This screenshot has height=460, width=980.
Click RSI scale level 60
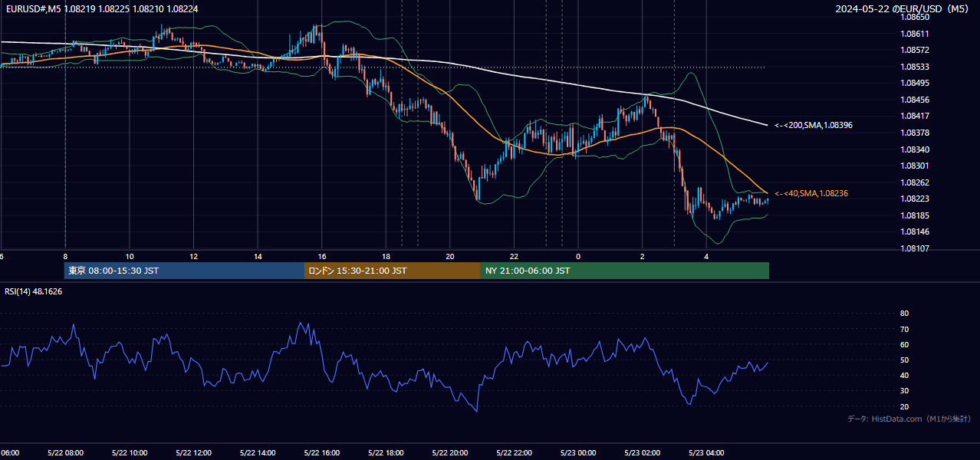pos(905,344)
